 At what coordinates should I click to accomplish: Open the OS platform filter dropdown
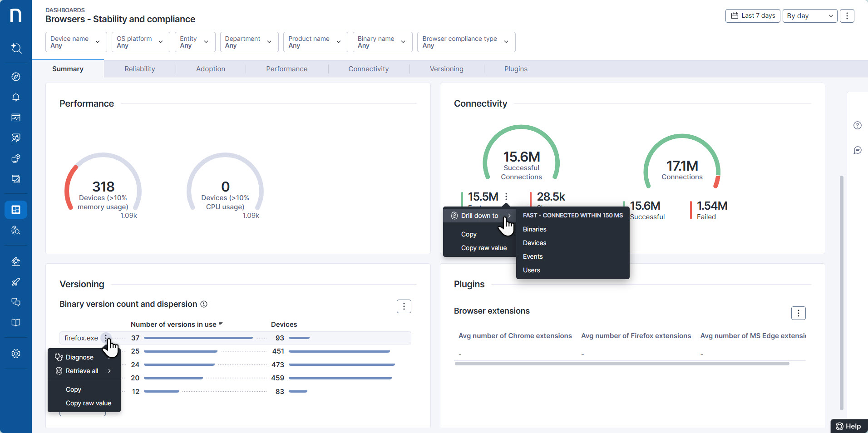point(140,42)
